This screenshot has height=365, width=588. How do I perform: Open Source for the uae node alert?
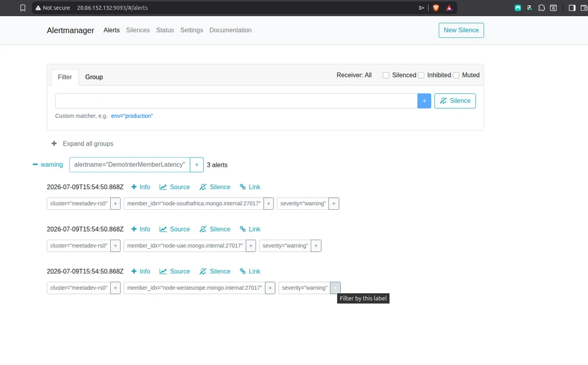(175, 229)
